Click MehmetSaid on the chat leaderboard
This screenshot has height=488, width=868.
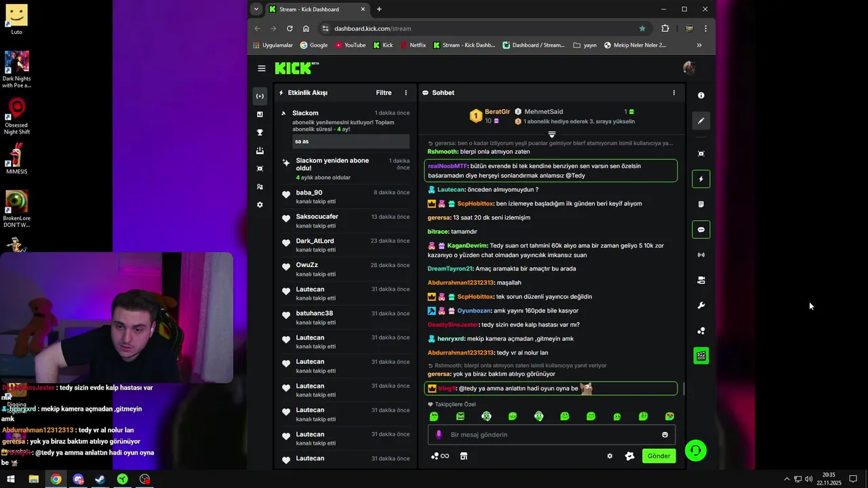tap(543, 112)
